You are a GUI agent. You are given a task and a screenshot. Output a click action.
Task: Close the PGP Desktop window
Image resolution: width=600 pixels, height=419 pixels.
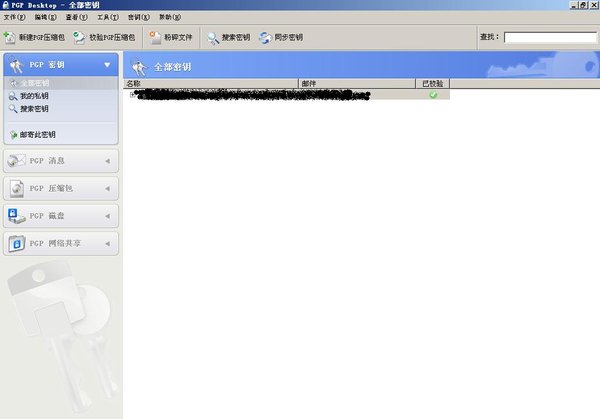(593, 5)
